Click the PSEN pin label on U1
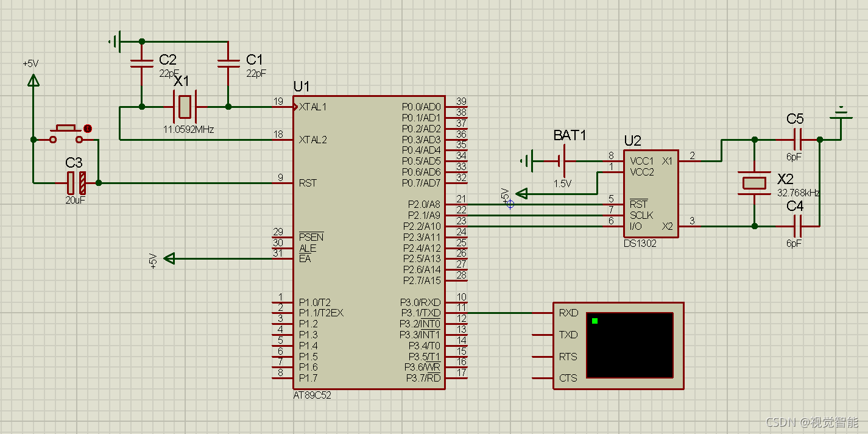 tap(311, 237)
